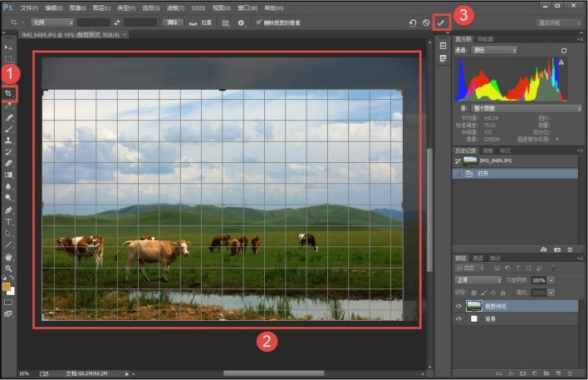The height and width of the screenshot is (380, 588).
Task: Open crop ratio preset dropdown (比例)
Action: coord(51,23)
